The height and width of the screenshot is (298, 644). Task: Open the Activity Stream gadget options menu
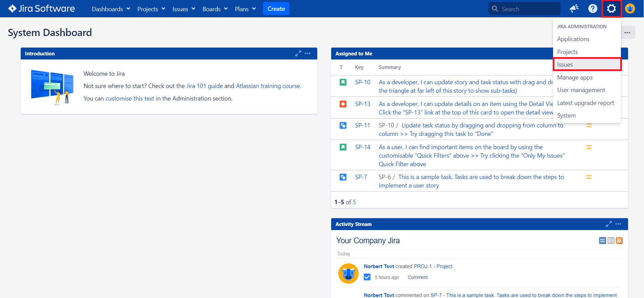click(618, 224)
